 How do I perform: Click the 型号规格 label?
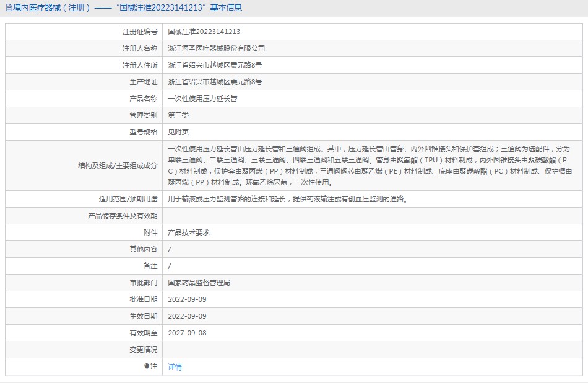pos(143,132)
